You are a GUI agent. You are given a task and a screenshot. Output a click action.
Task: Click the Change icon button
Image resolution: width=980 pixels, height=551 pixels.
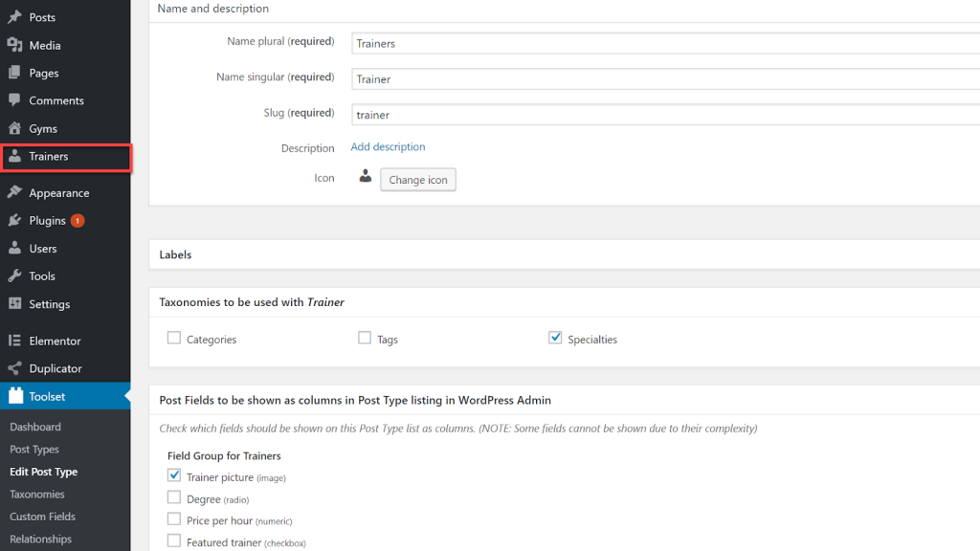pos(418,180)
